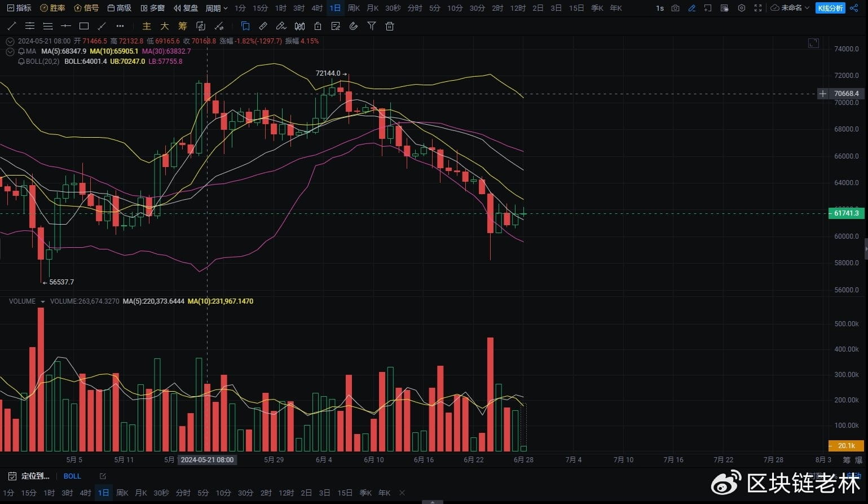Viewport: 868px width, 504px height.
Task: Open the funnel filter tool
Action: [x=371, y=26]
